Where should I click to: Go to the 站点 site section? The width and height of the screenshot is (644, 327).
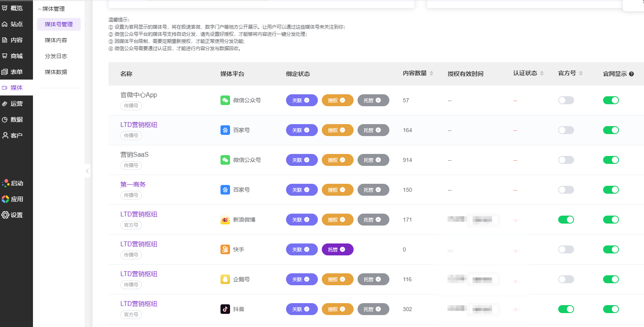[12, 24]
